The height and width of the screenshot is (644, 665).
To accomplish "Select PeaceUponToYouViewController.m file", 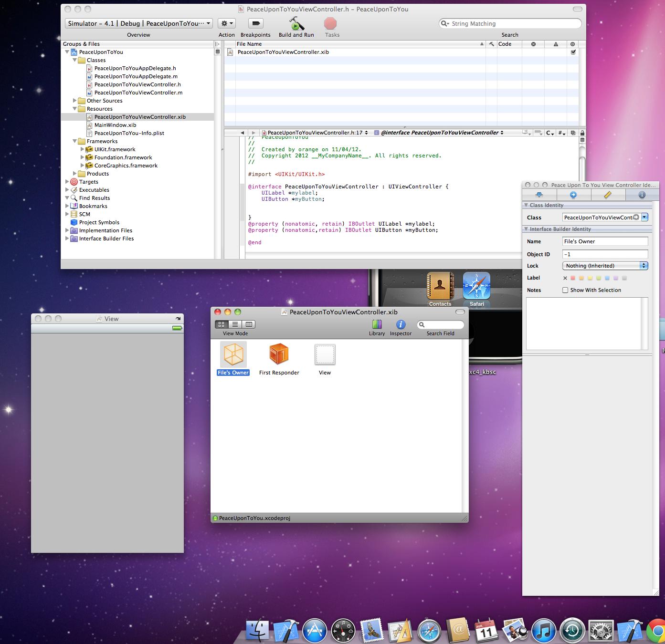I will [138, 93].
